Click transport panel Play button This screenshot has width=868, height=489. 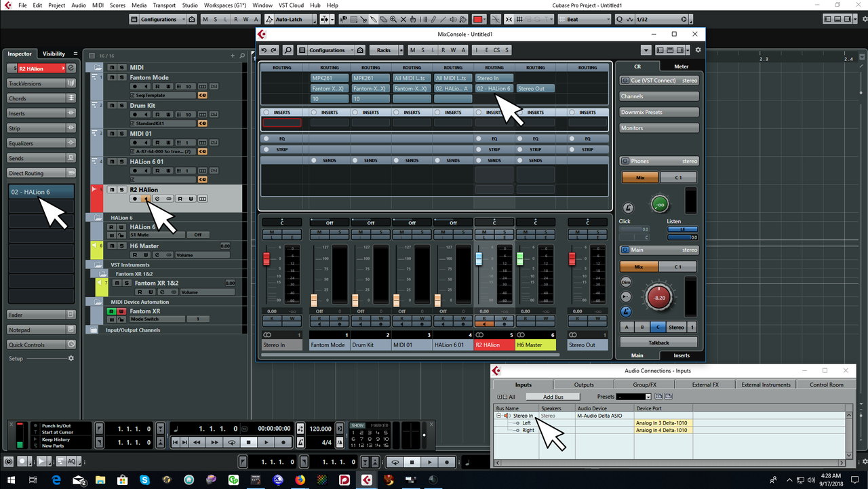[x=267, y=442]
